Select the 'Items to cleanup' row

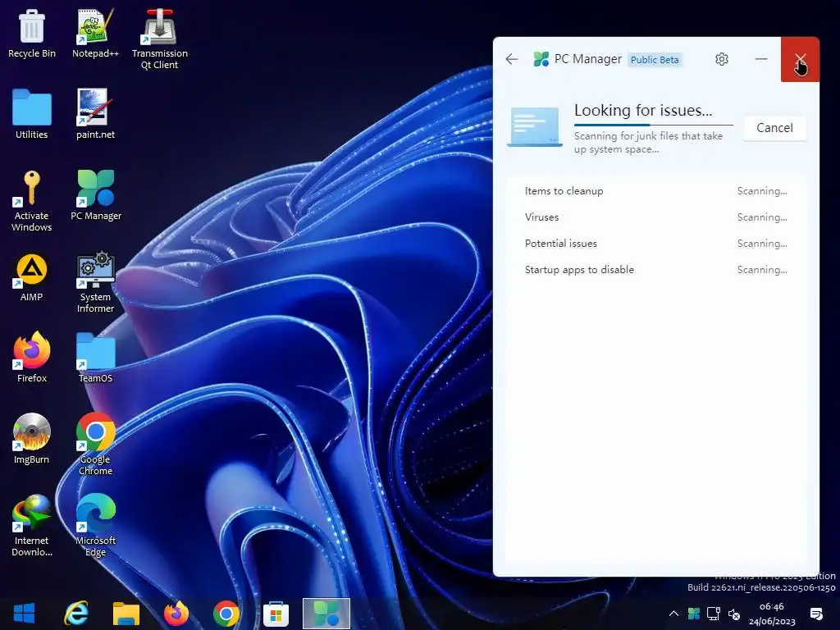tap(655, 190)
